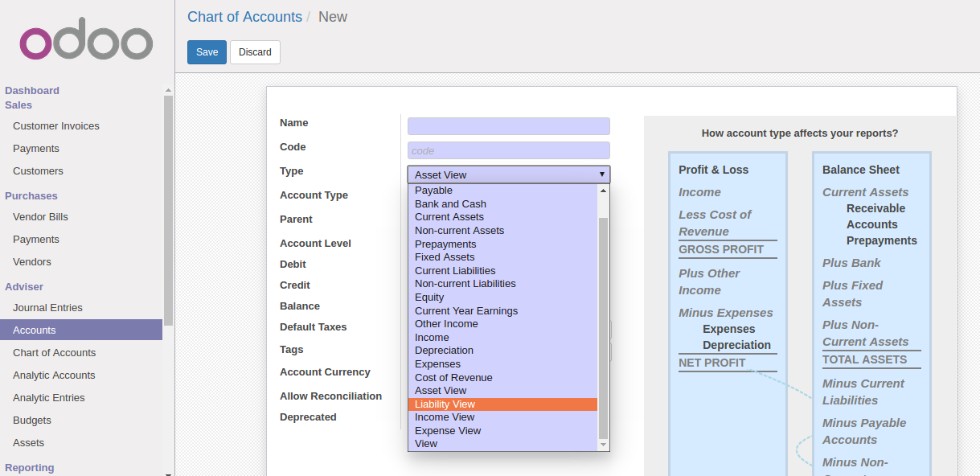
Task: Click the Odoo logo
Action: point(86,43)
